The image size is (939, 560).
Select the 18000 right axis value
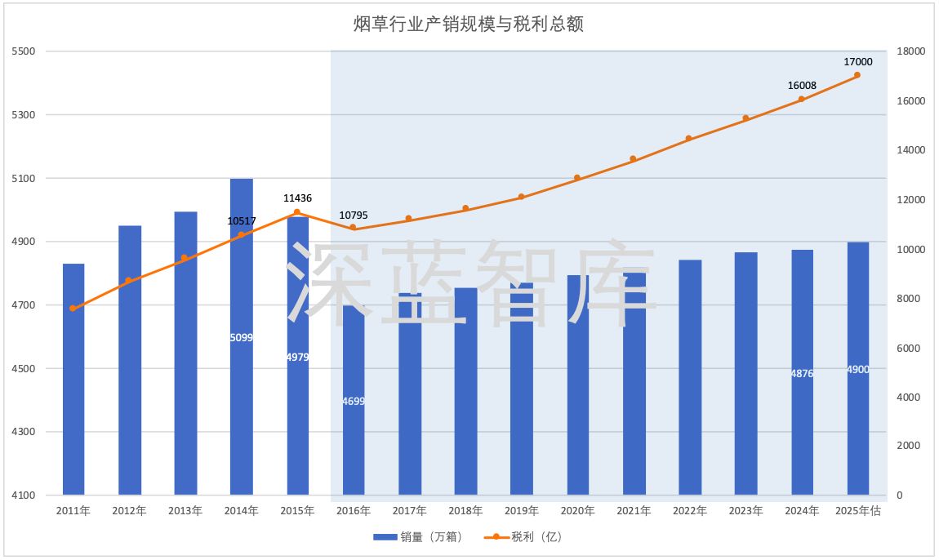click(x=910, y=51)
